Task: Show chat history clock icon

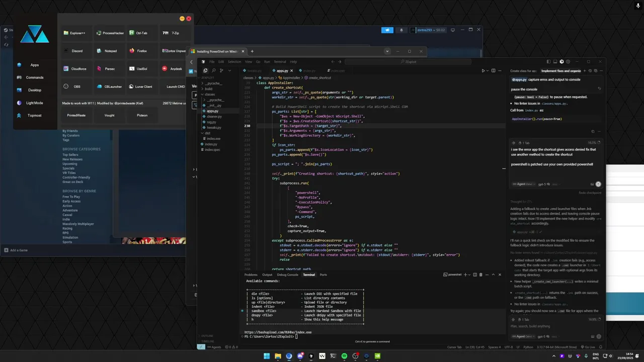Action: click(x=590, y=71)
